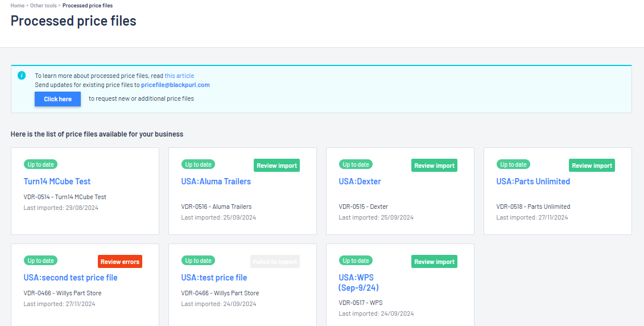Open Other tools breadcrumb link

point(44,6)
